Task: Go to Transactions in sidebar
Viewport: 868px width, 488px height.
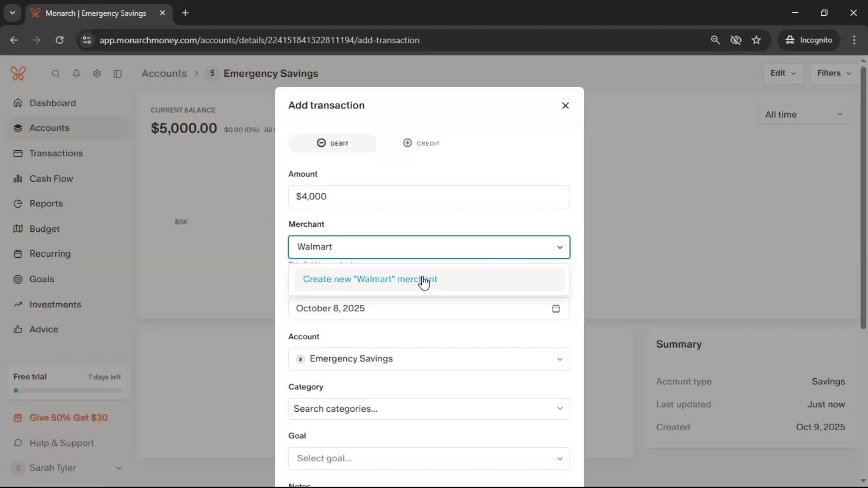Action: 56,153
